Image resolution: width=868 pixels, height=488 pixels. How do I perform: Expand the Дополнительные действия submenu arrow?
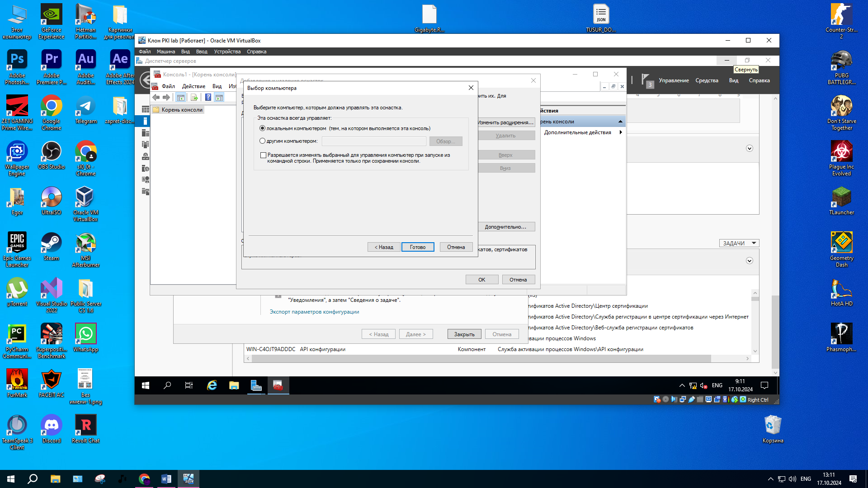pyautogui.click(x=621, y=132)
